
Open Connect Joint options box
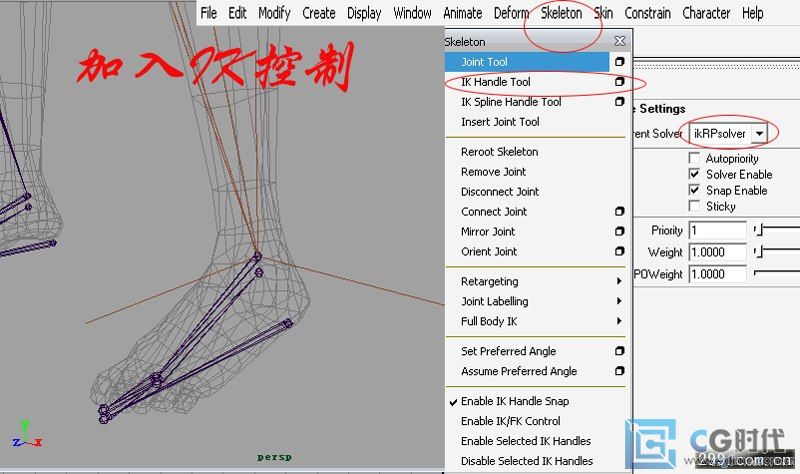click(x=619, y=211)
